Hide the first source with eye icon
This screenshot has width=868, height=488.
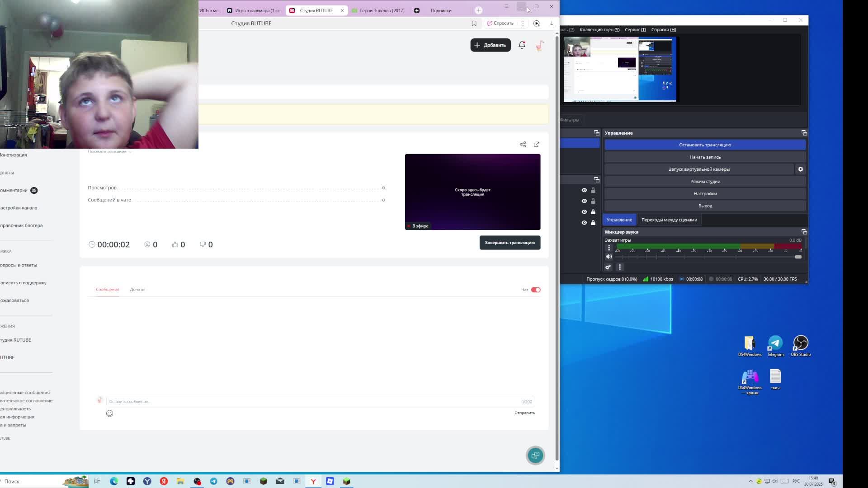pyautogui.click(x=584, y=190)
